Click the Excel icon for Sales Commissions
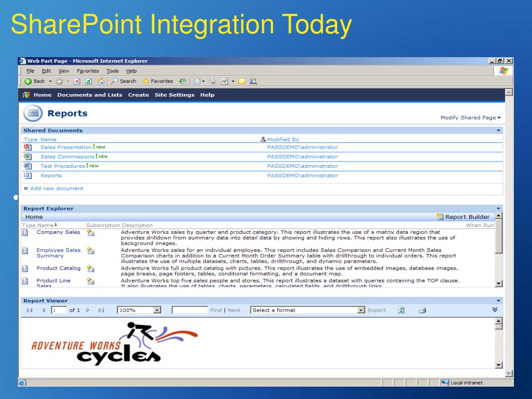The width and height of the screenshot is (532, 399). 28,156
